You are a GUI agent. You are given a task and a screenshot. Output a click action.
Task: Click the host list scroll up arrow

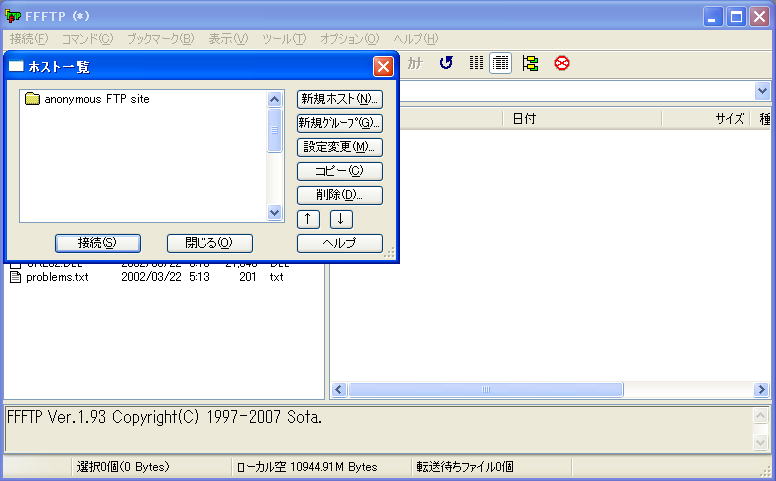[275, 99]
